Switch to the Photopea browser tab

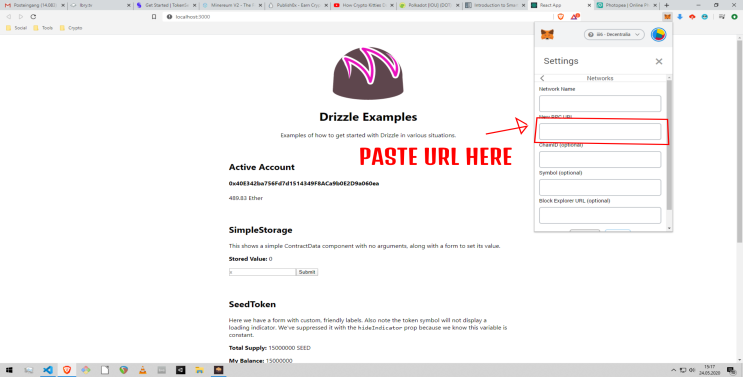click(x=624, y=5)
